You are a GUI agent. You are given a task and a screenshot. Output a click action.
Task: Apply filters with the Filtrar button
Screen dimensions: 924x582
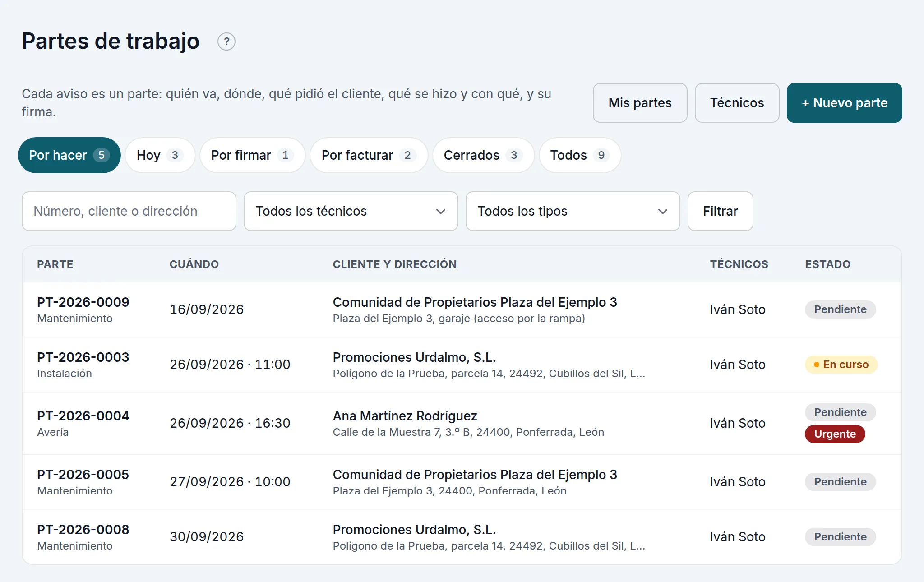720,211
